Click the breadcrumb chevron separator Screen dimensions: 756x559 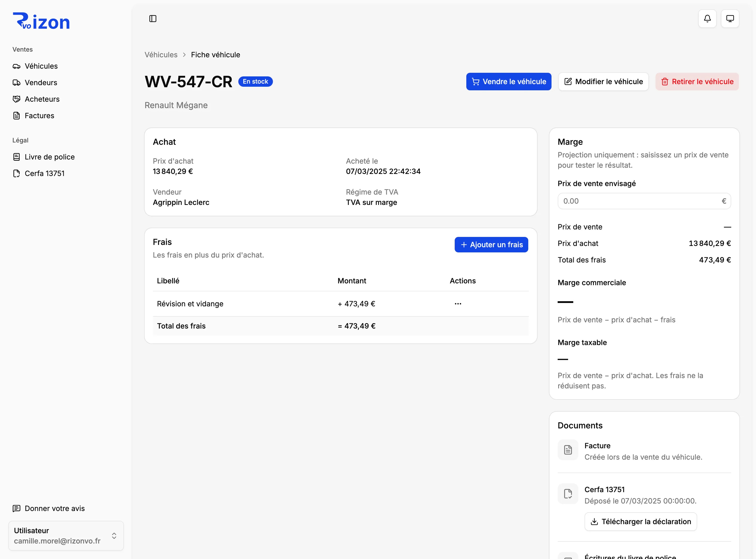[184, 55]
